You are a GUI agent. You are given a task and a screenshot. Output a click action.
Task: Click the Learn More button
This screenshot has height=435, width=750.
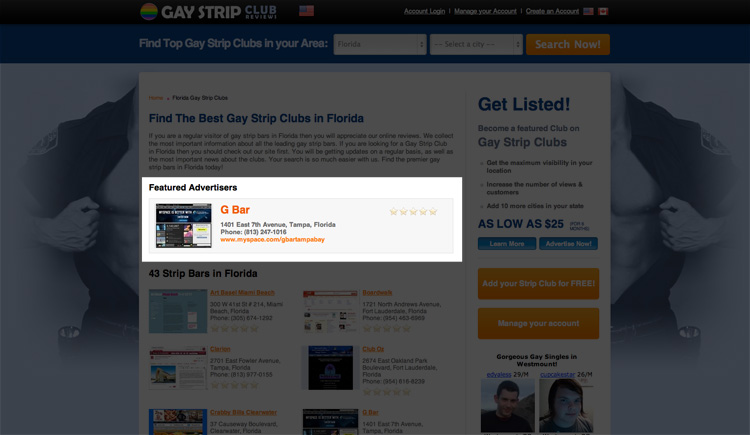point(507,244)
